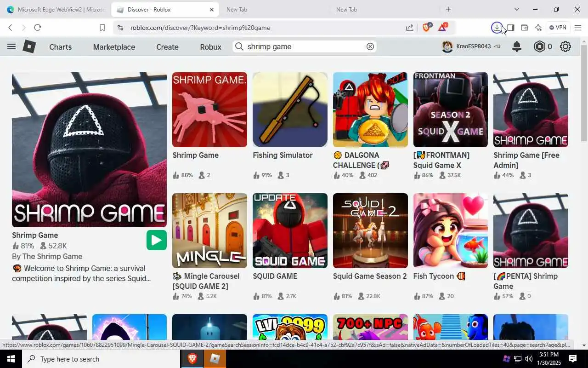The height and width of the screenshot is (368, 588).
Task: Open the Windows Start menu
Action: [x=11, y=359]
